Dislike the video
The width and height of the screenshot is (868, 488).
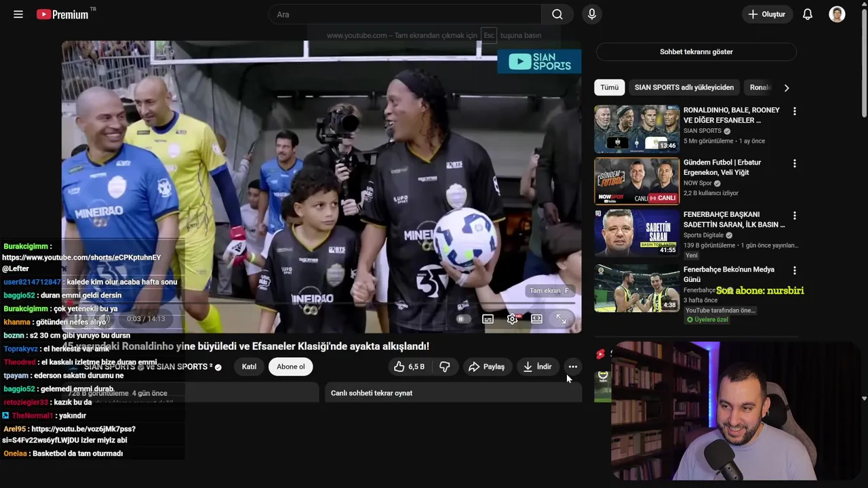point(445,367)
